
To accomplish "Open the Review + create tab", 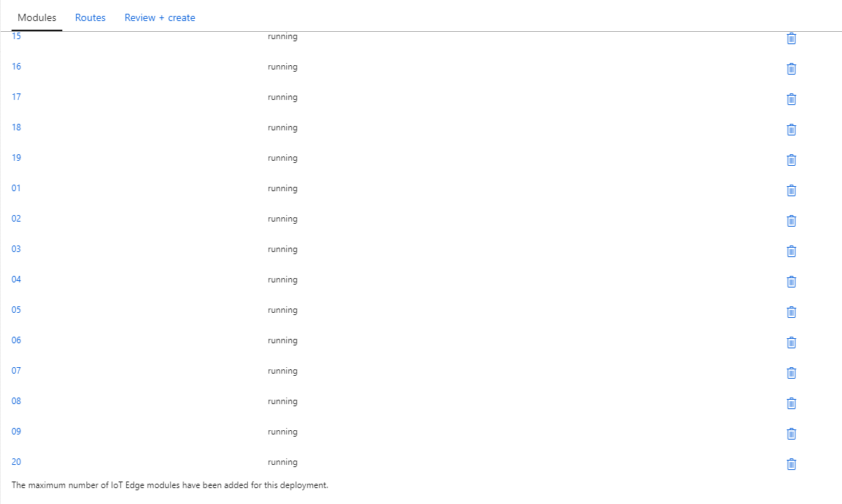I will (159, 17).
